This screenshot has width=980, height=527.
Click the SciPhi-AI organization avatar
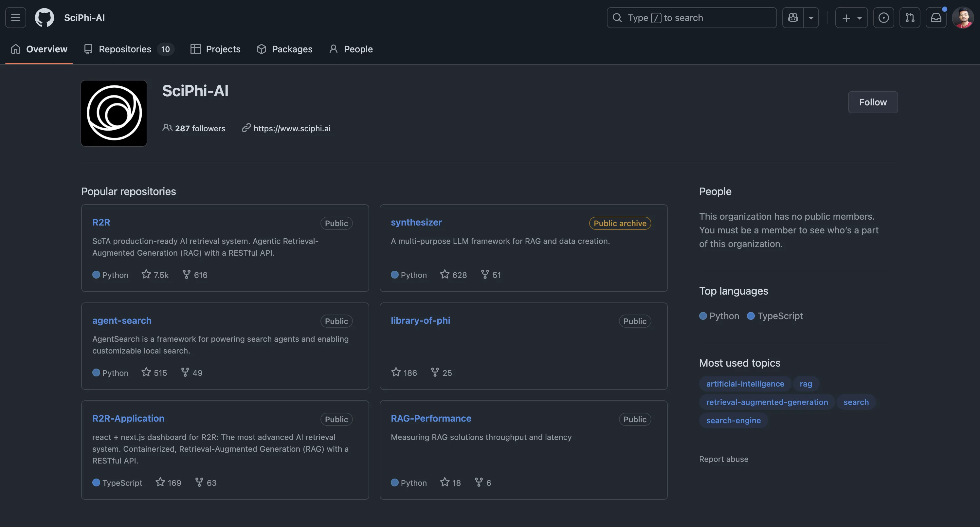pos(113,113)
